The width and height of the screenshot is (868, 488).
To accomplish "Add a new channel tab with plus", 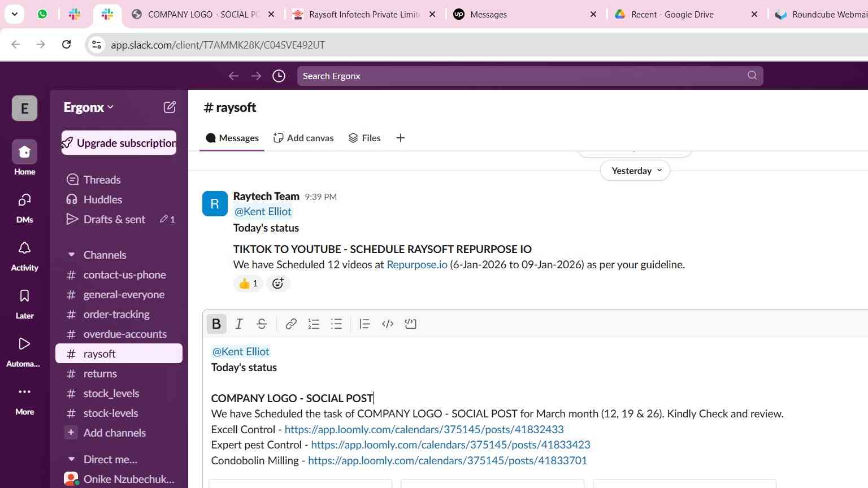I will (x=400, y=138).
